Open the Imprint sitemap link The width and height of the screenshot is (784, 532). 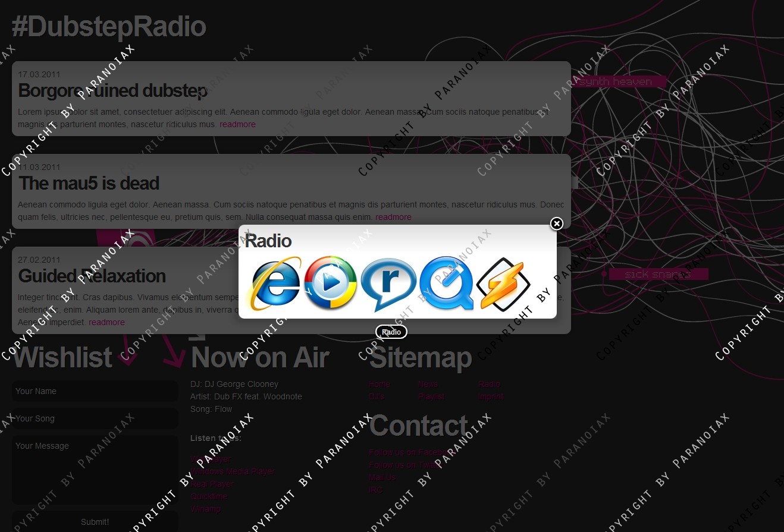click(491, 396)
